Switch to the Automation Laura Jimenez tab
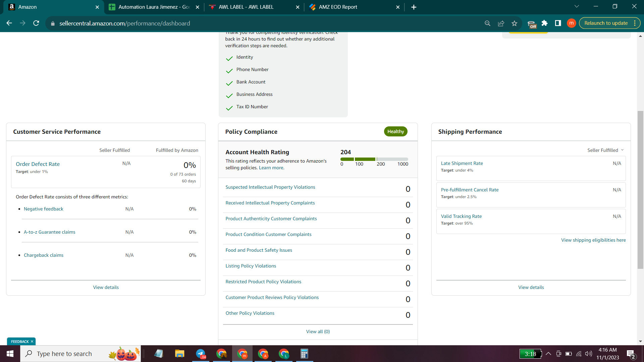This screenshot has height=362, width=644. (154, 7)
